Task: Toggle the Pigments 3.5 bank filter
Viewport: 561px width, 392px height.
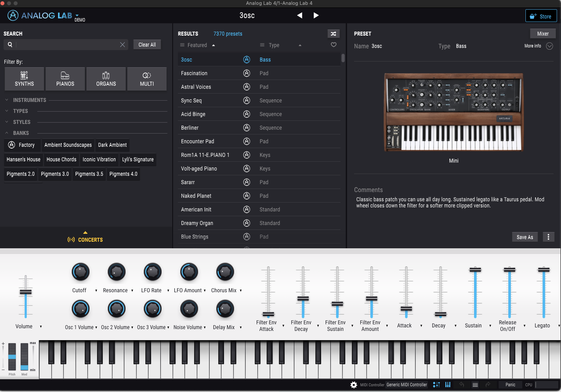Action: click(x=89, y=174)
